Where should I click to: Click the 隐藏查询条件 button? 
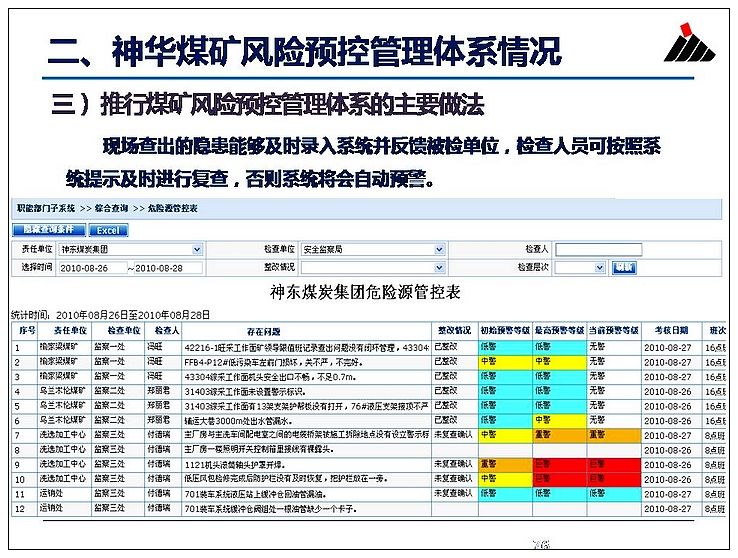point(49,230)
